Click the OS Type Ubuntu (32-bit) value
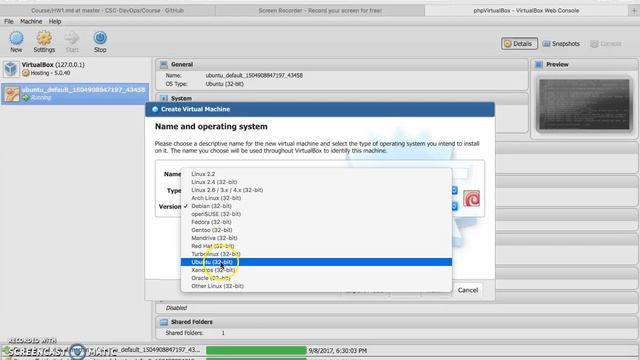Image resolution: width=640 pixels, height=360 pixels. (x=224, y=84)
